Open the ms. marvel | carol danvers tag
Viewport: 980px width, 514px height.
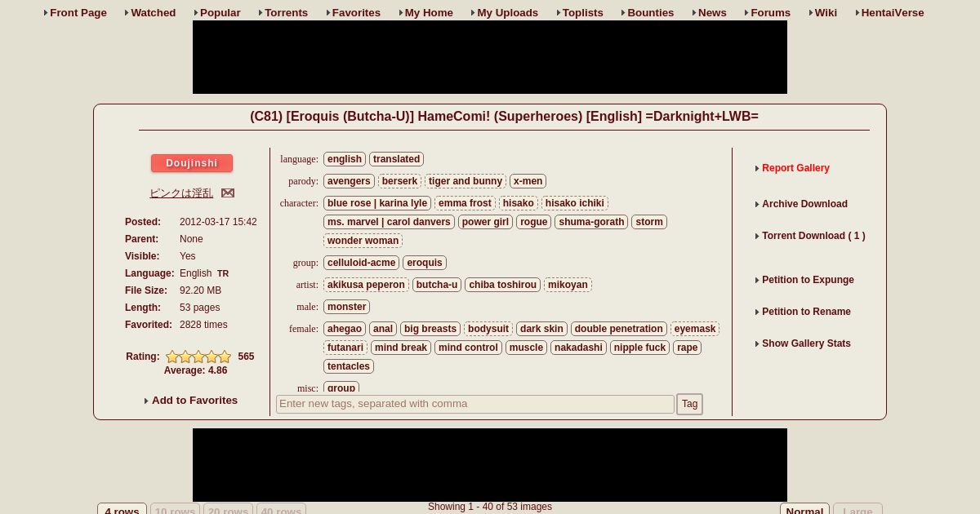(x=389, y=222)
